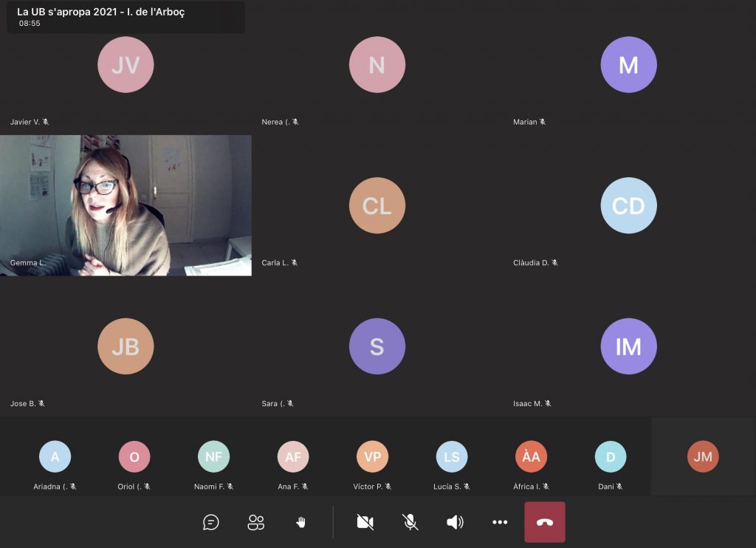This screenshot has height=548, width=756.
Task: Turn on the camera
Action: (365, 523)
